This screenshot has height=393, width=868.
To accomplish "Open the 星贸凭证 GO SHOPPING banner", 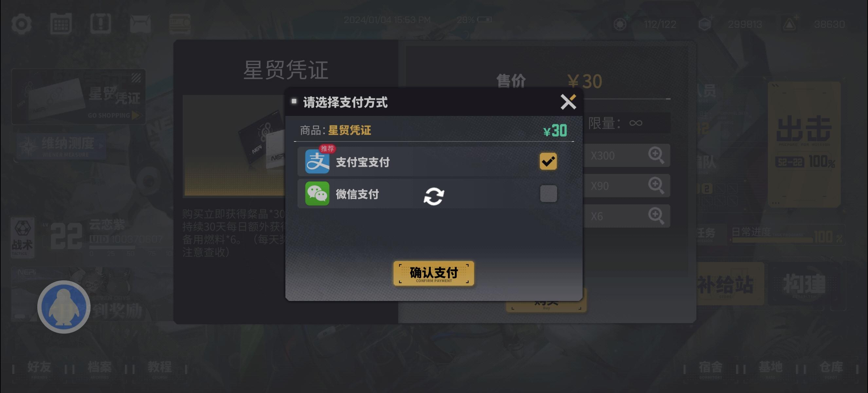I will (79, 97).
